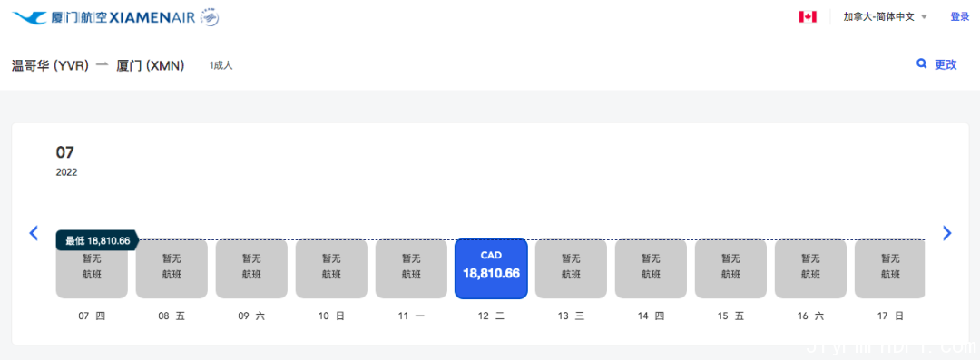Click the 温哥华 (YVR) origin text
Screen dimensions: 980x360
tap(51, 65)
